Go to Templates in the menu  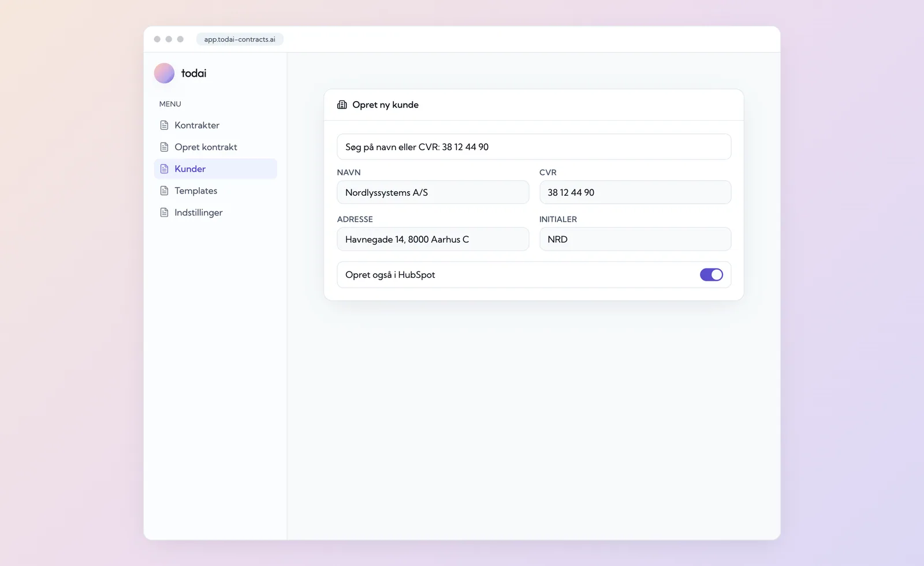(215, 191)
